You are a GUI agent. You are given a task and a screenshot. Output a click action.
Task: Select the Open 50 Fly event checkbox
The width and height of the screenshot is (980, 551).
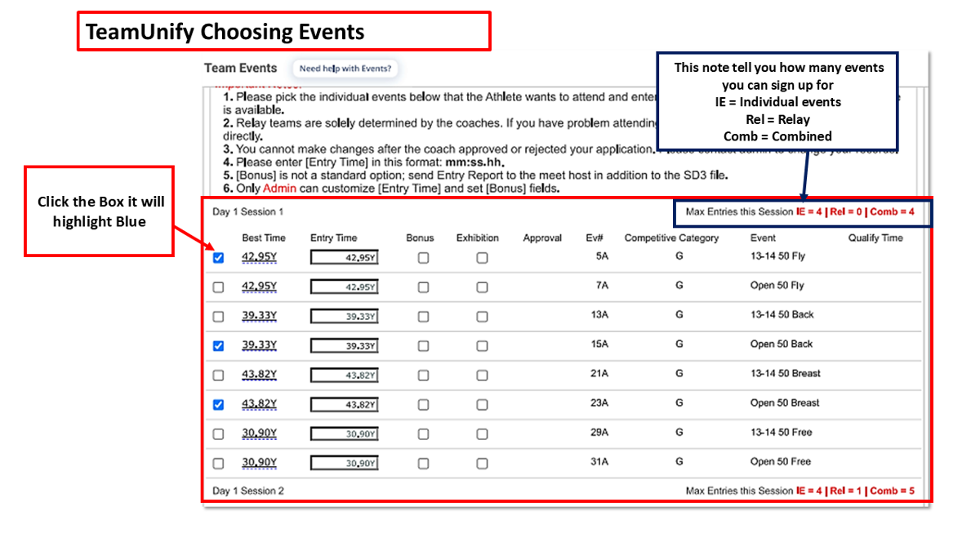coord(218,287)
